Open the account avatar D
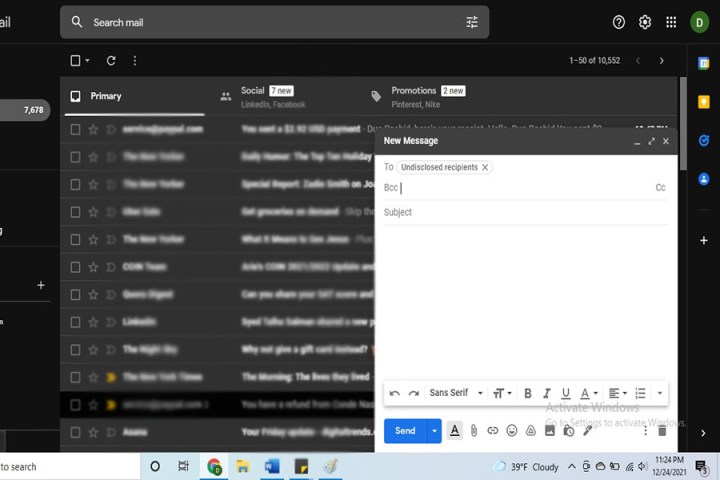 (699, 23)
